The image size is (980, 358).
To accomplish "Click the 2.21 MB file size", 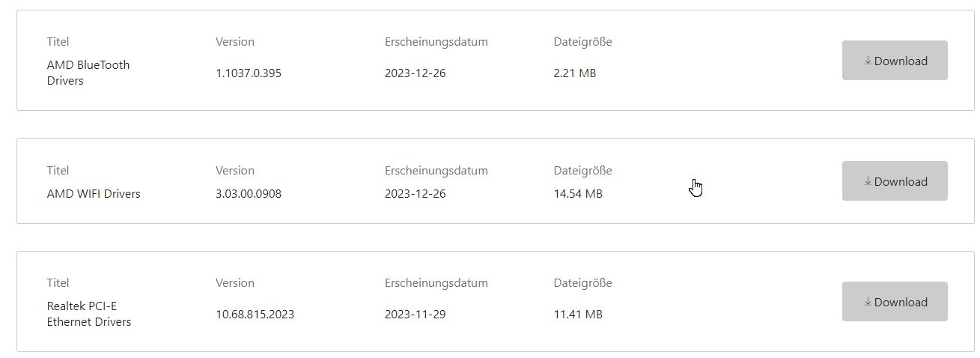I will pos(575,73).
